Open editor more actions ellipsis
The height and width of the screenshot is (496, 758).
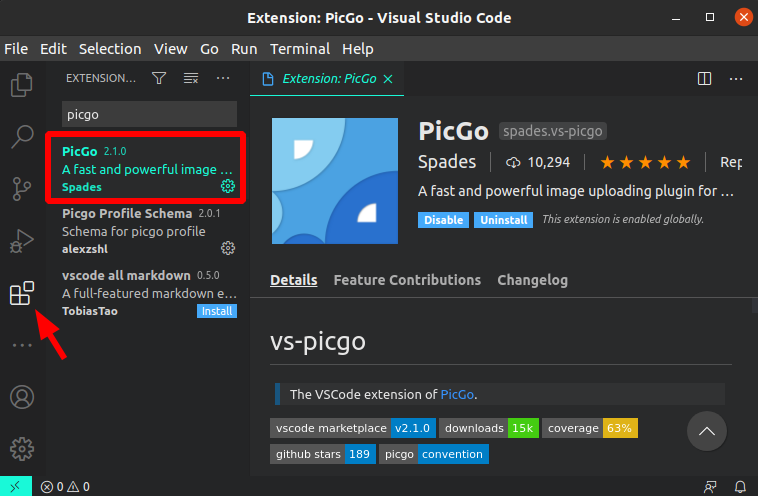tap(736, 79)
